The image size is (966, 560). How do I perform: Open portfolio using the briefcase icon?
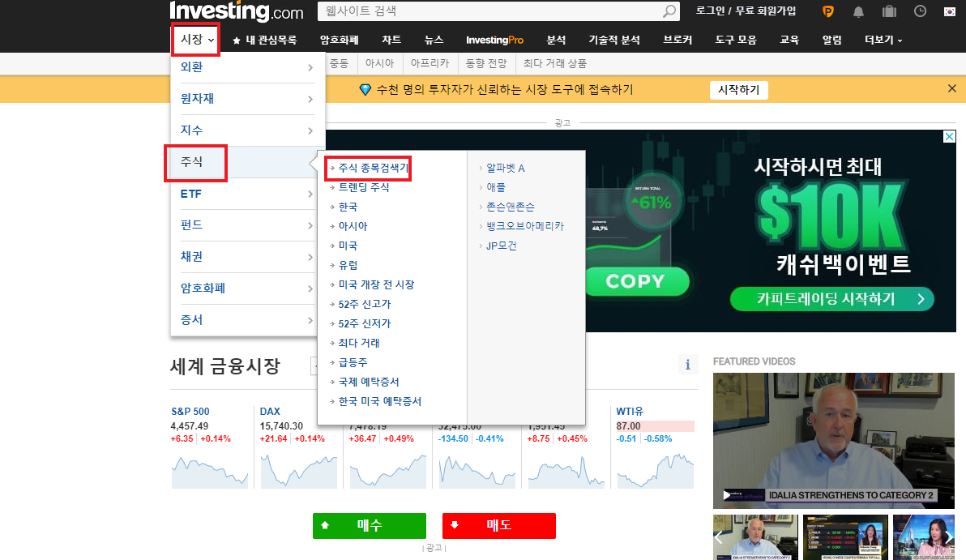889,11
